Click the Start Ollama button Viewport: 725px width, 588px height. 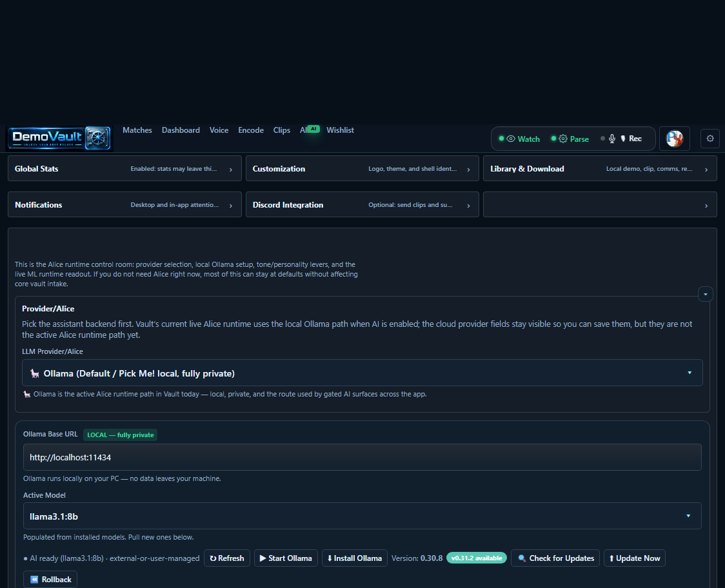tap(286, 558)
